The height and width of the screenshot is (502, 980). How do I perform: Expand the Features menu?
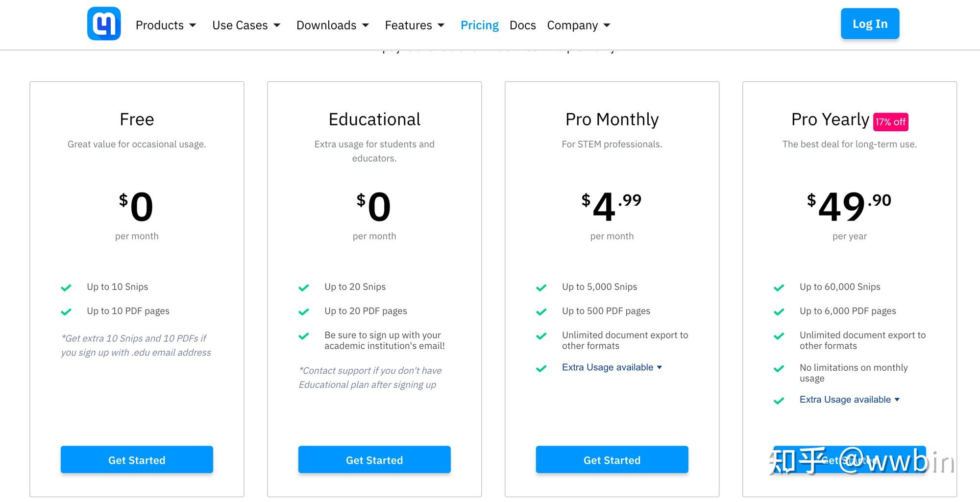415,25
